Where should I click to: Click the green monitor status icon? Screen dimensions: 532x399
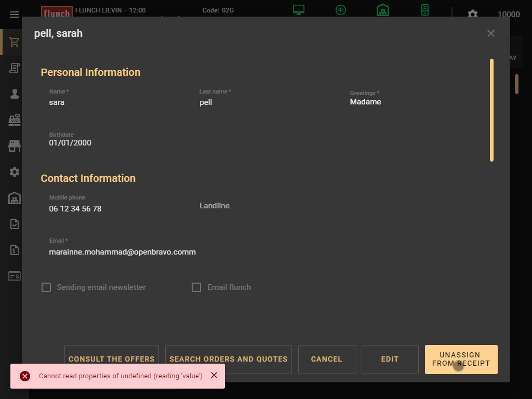tap(299, 10)
